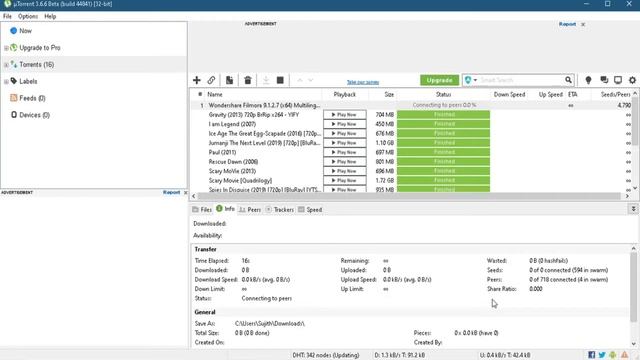Click the Twitter icon in status bar
640x360 pixels.
tap(602, 355)
